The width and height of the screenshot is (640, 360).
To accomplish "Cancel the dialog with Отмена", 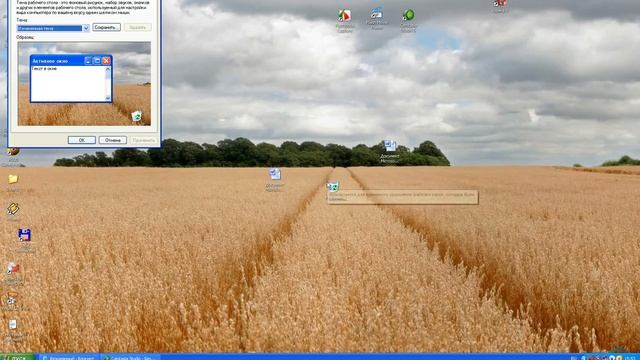I will pos(113,140).
